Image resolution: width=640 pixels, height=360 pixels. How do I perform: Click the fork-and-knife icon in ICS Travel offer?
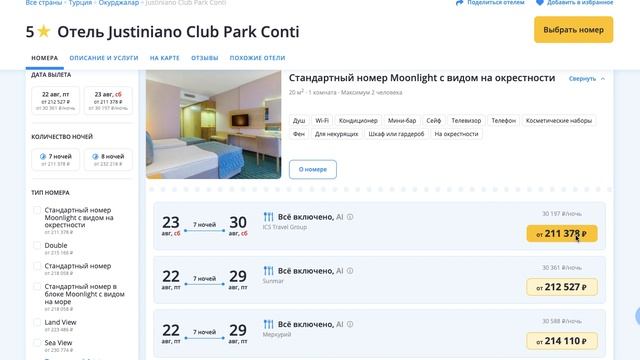pyautogui.click(x=268, y=217)
